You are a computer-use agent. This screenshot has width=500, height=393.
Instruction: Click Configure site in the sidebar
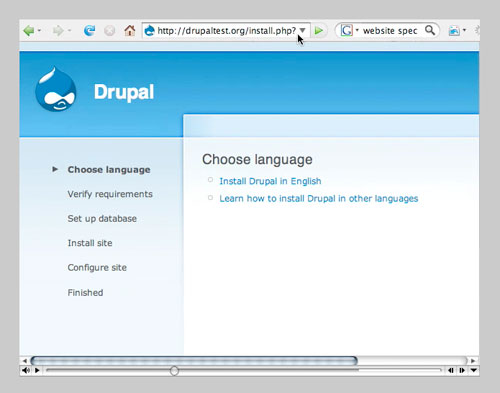click(x=97, y=268)
